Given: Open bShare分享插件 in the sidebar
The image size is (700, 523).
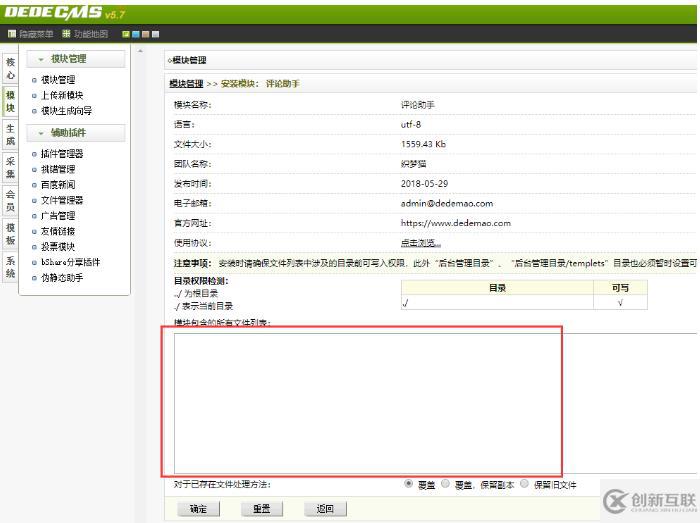Looking at the screenshot, I should 71,262.
